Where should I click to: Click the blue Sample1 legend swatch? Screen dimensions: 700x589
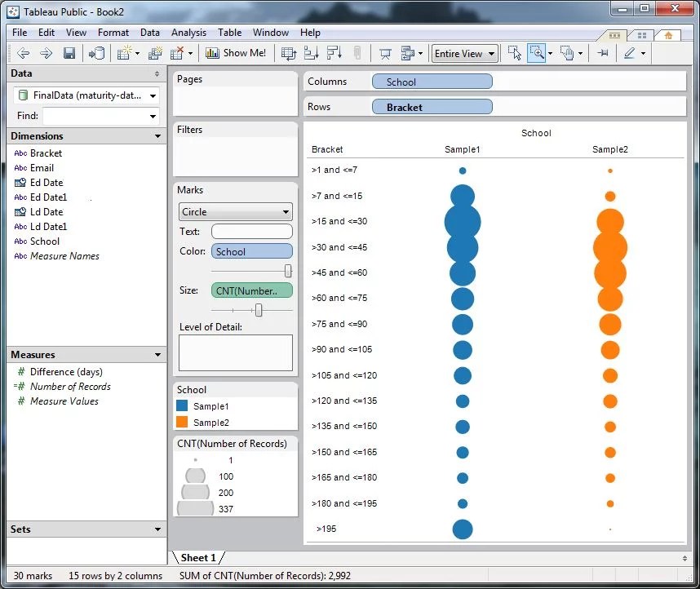(x=182, y=406)
